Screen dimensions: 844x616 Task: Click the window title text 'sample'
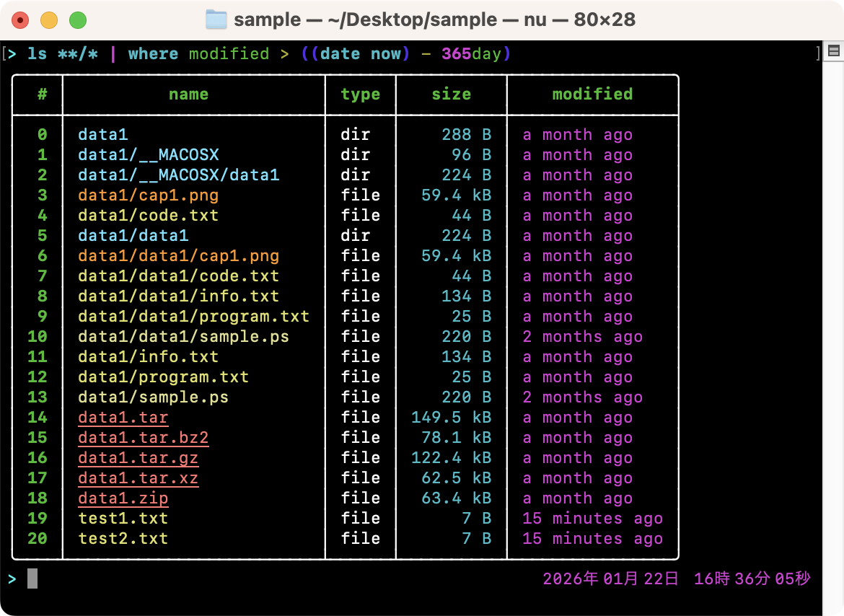[x=266, y=19]
